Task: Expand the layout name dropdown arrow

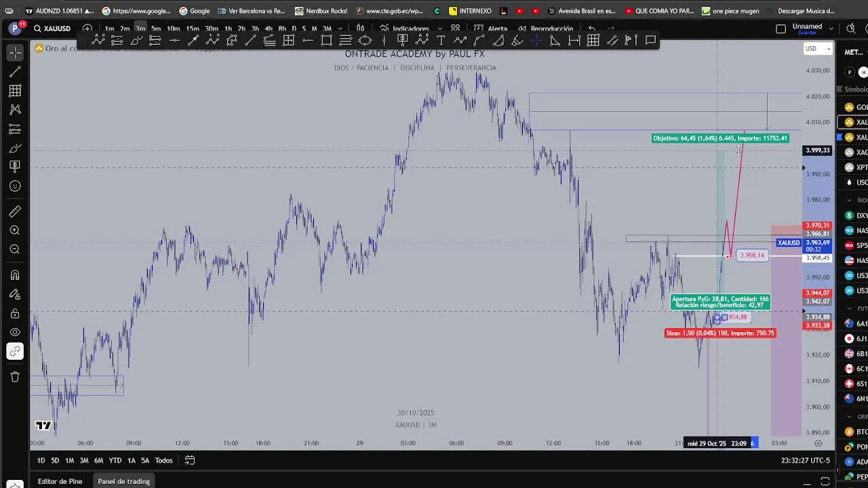Action: point(831,28)
